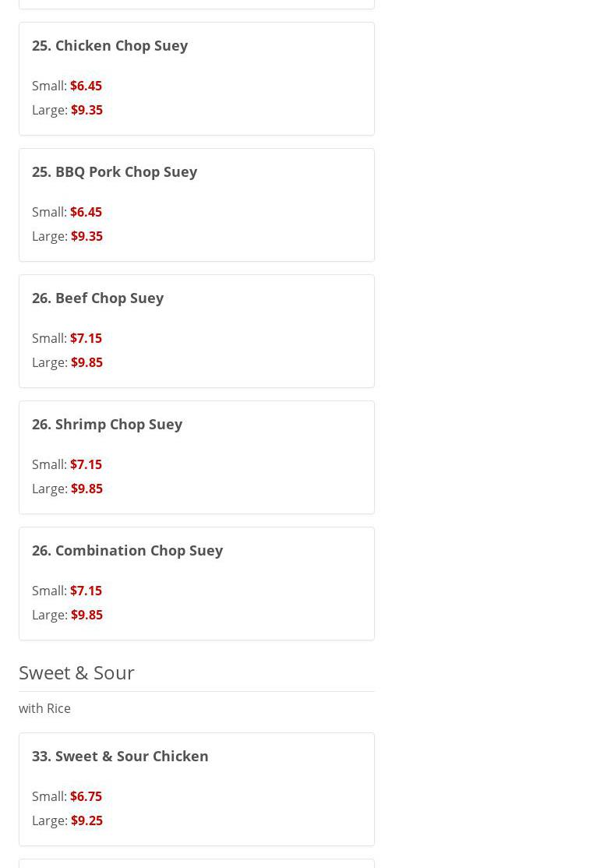Select the BBQ Pork Chop Suey item

coord(115,171)
